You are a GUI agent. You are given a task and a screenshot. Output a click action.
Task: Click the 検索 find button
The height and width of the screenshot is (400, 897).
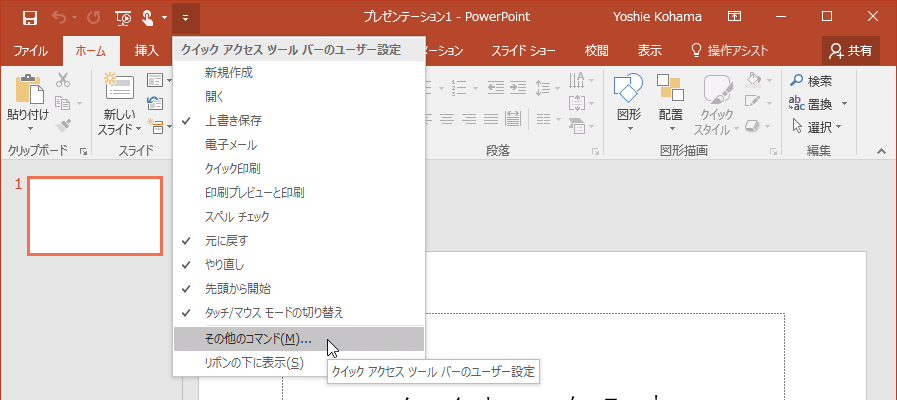point(811,81)
